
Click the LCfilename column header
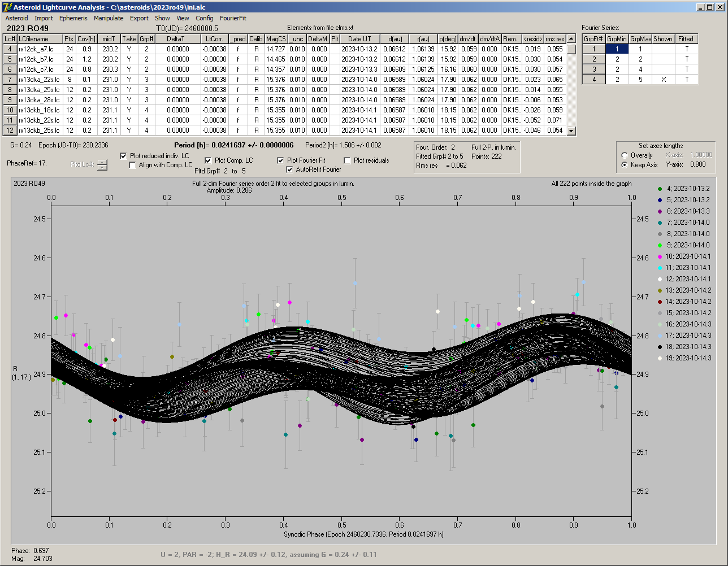[40, 39]
